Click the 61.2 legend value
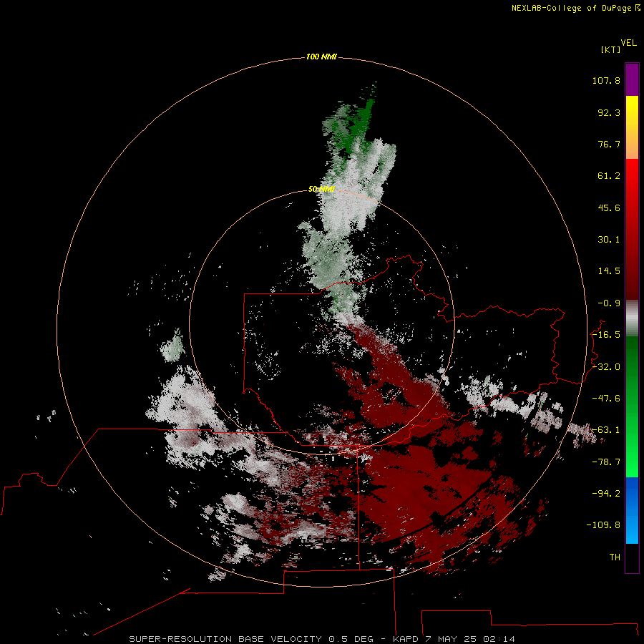Viewport: 644px width, 644px height. [x=609, y=176]
